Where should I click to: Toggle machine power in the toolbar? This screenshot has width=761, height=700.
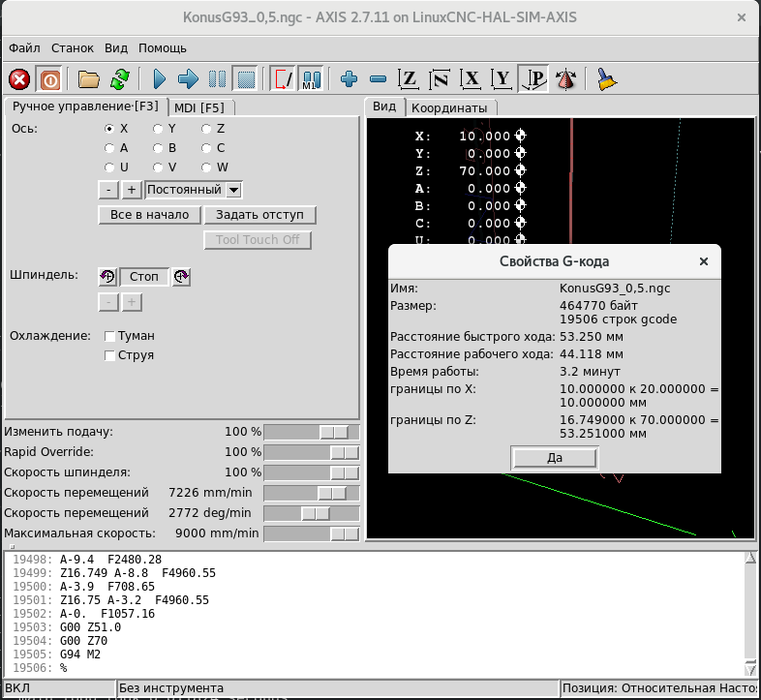pyautogui.click(x=48, y=79)
